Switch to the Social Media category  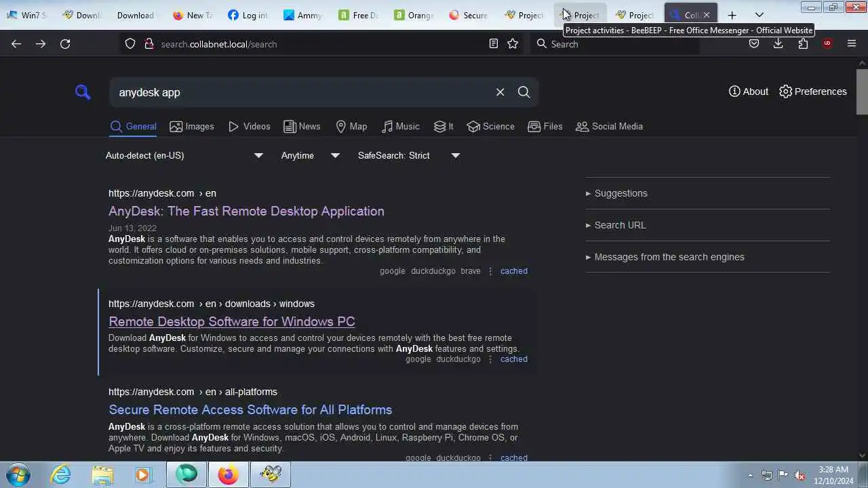coord(609,126)
